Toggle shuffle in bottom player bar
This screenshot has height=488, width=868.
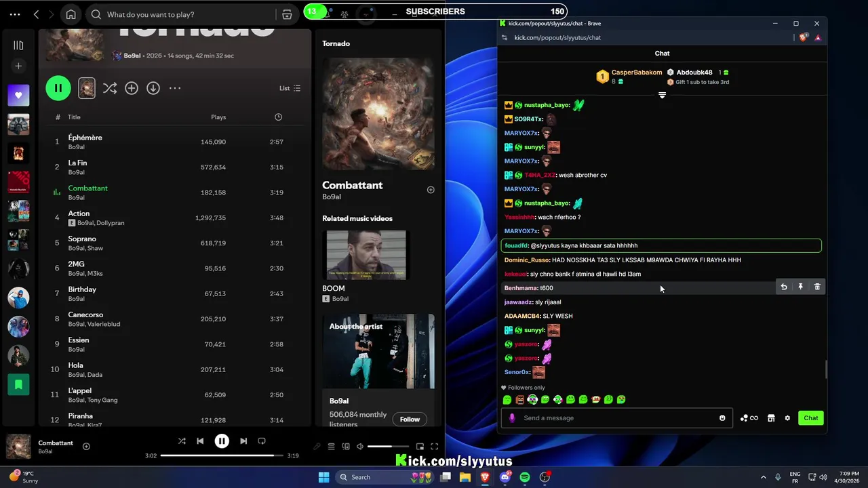click(182, 441)
